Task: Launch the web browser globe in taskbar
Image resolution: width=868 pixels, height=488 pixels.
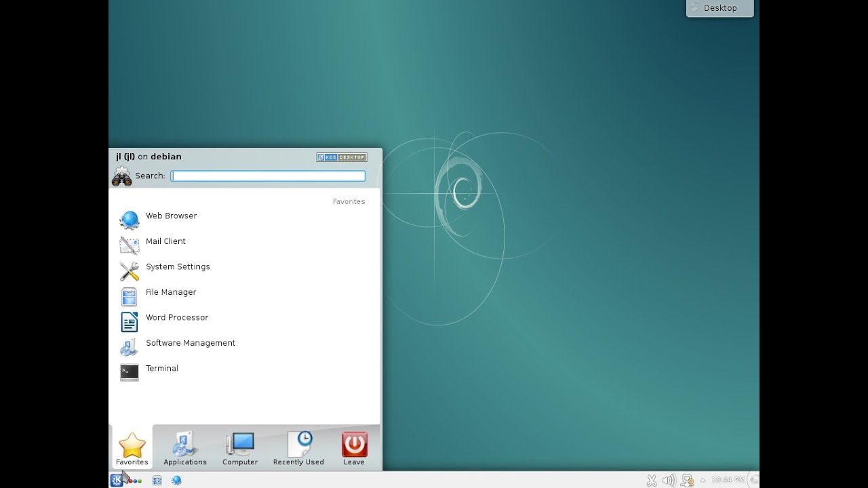Action: pos(176,480)
